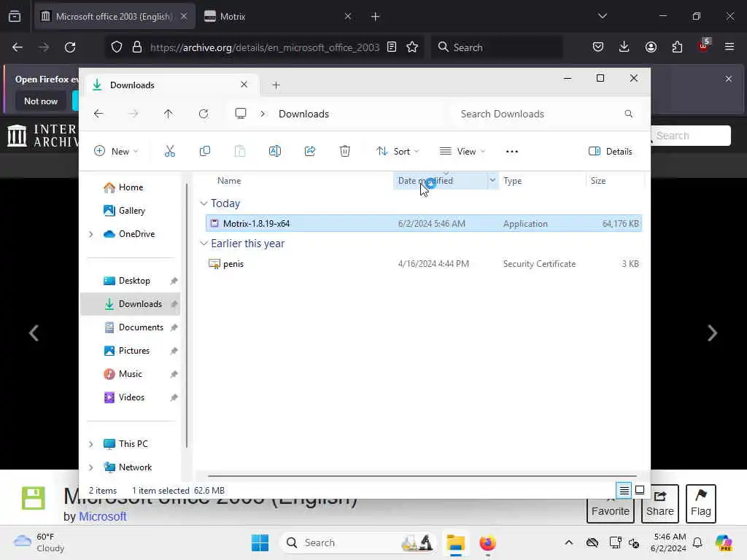Save to Pocket icon in Firefox toolbar
This screenshot has height=560, width=747.
tap(598, 47)
